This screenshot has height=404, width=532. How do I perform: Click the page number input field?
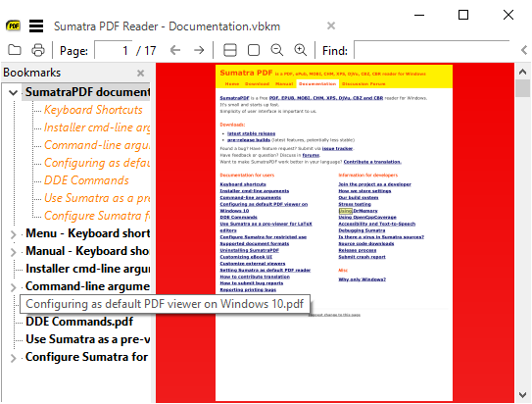click(114, 50)
